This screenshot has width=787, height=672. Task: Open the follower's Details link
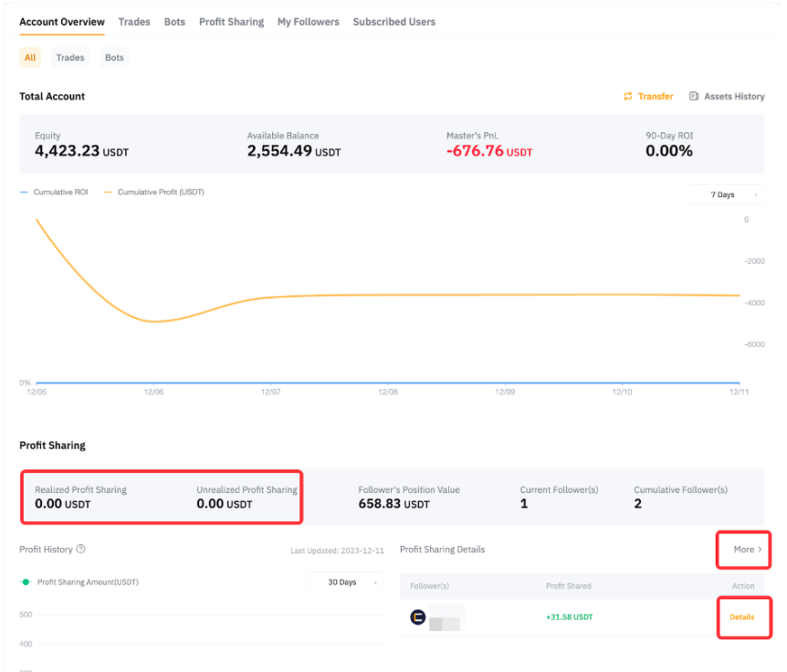[741, 617]
